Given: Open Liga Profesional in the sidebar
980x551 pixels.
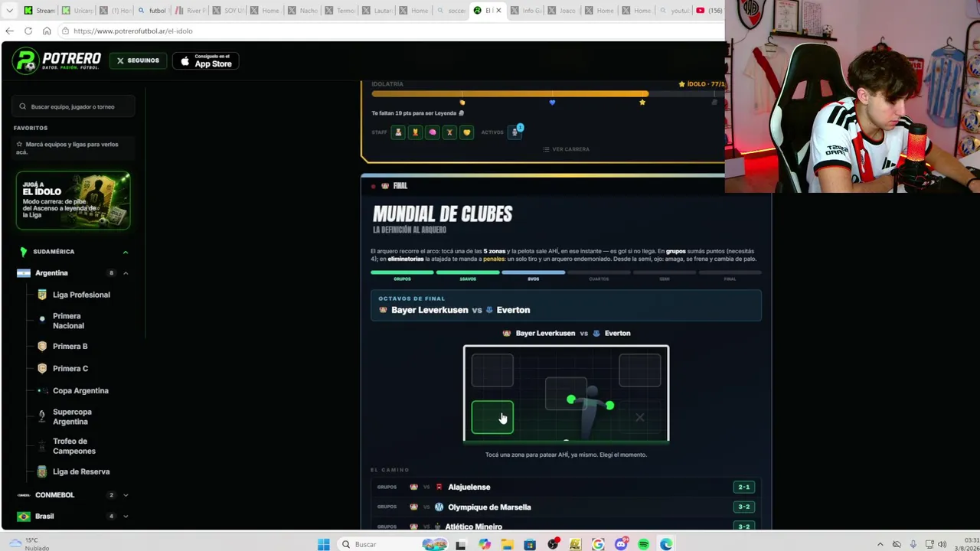Looking at the screenshot, I should click(x=81, y=295).
